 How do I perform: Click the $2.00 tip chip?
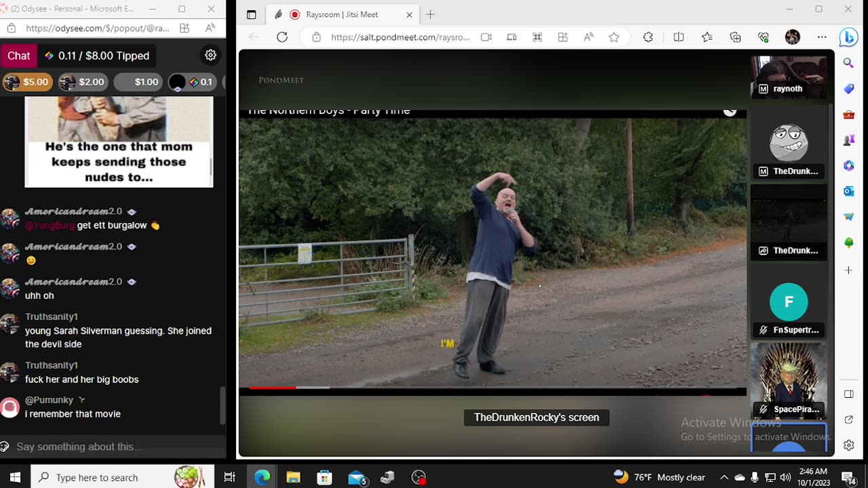pos(83,82)
